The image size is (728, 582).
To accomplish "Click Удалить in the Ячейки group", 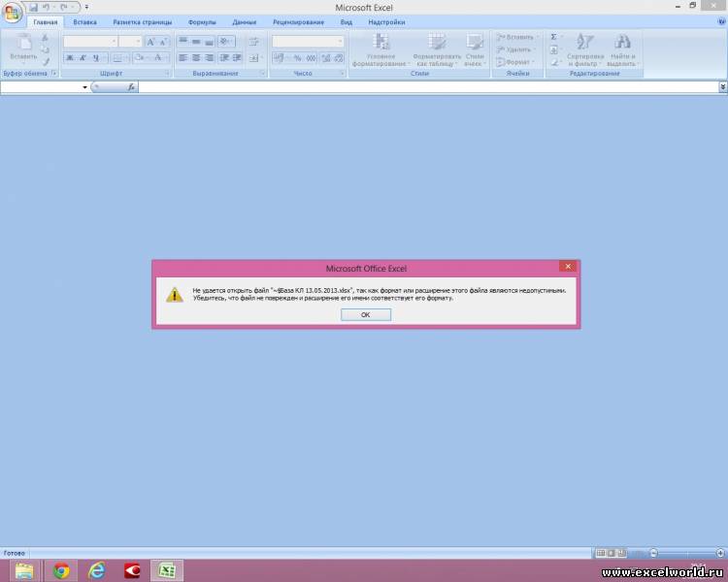I will click(515, 49).
